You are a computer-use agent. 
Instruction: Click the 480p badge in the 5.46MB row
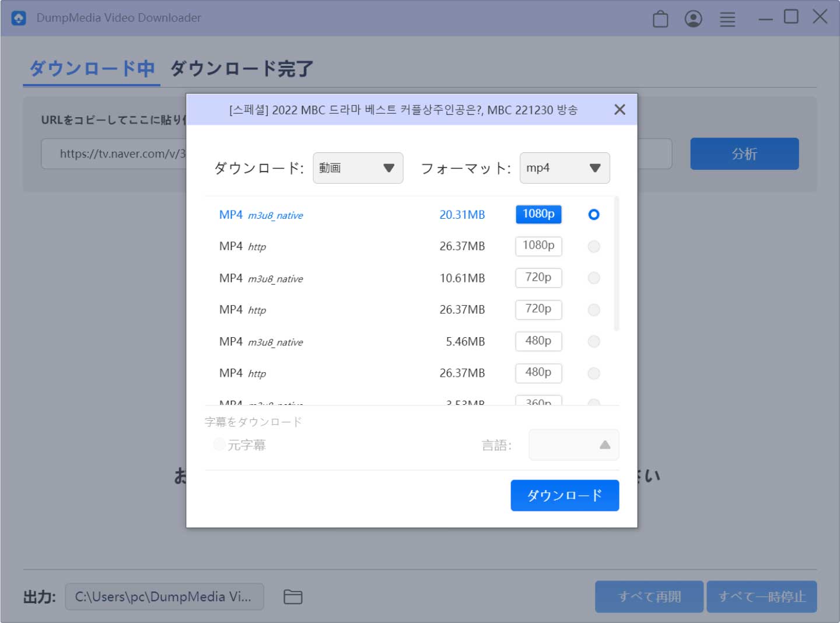pos(538,341)
